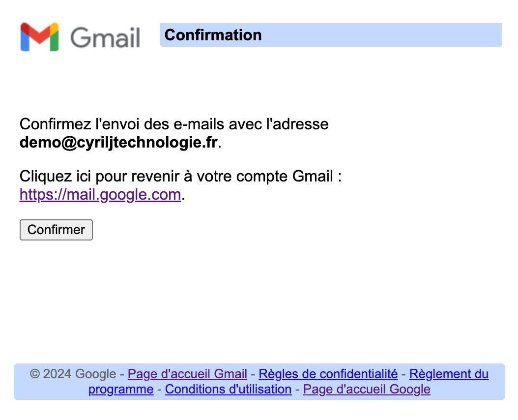Open the https://mail.google.com link

(100, 195)
